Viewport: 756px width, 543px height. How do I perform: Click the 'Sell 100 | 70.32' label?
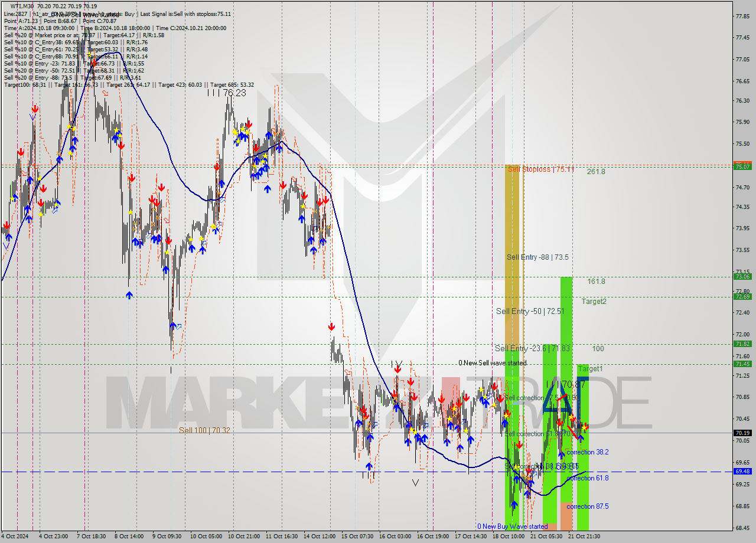(205, 431)
